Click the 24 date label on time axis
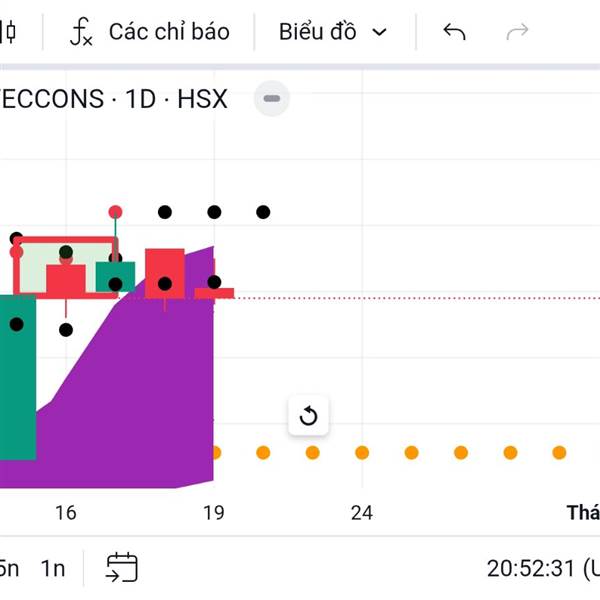The image size is (600, 600). point(362,513)
